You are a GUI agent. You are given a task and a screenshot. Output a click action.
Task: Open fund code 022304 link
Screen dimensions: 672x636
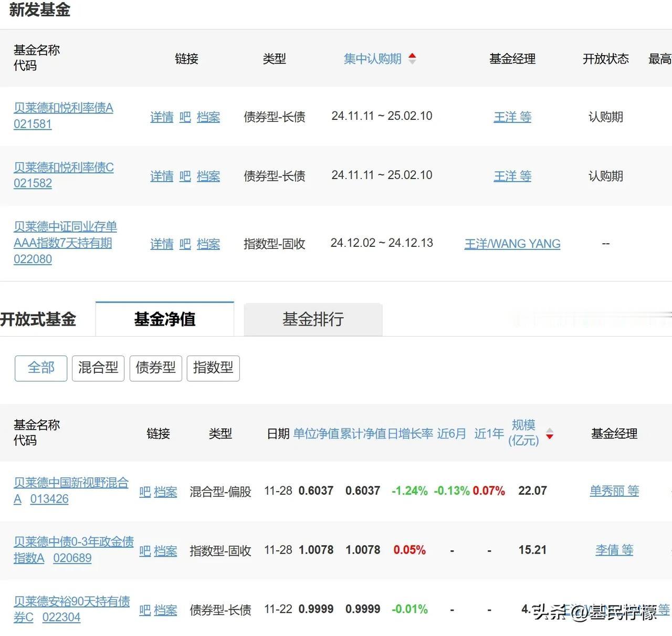point(61,617)
